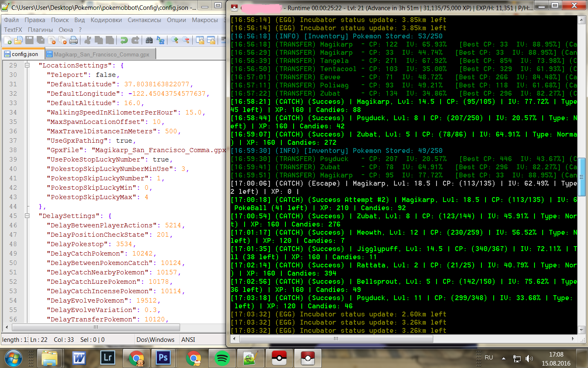This screenshot has height=368, width=588.
Task: Collapse the LocationSettings fold block
Action: coord(27,65)
